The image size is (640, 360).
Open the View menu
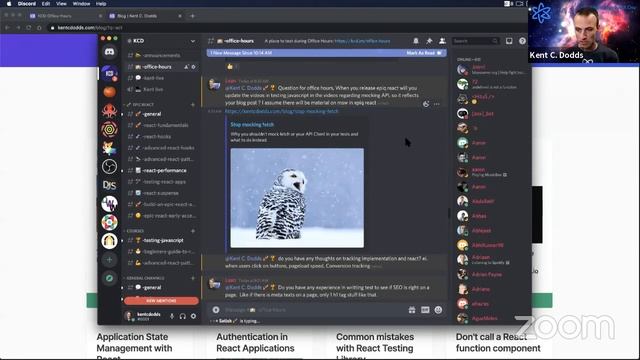pos(61,4)
